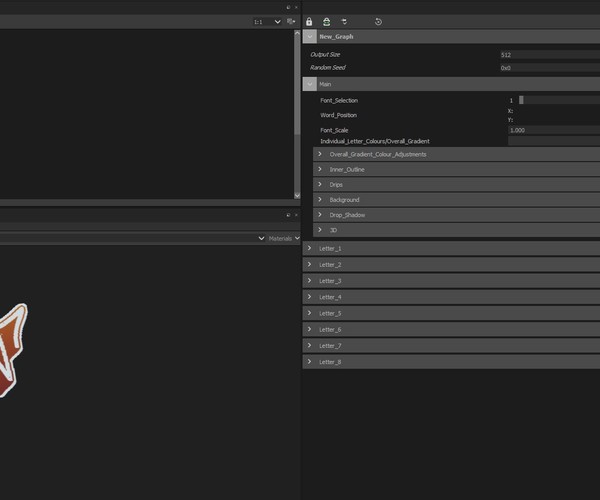Open the 1:1 zoom dropdown
The height and width of the screenshot is (500, 600).
pyautogui.click(x=267, y=22)
